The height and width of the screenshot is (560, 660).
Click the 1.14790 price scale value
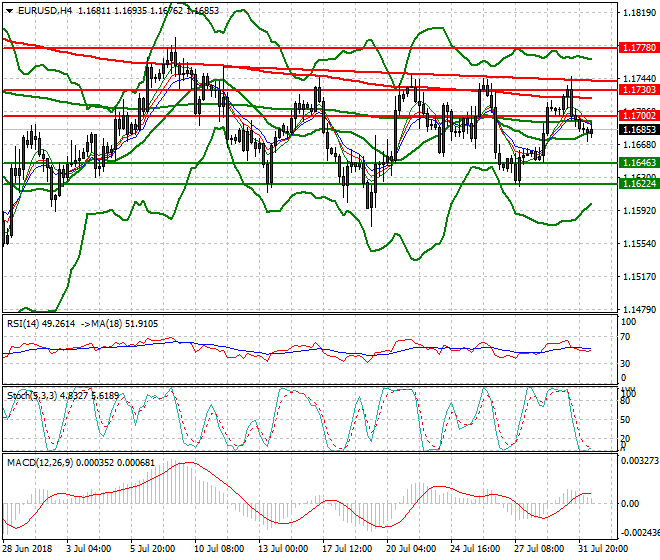pos(639,309)
